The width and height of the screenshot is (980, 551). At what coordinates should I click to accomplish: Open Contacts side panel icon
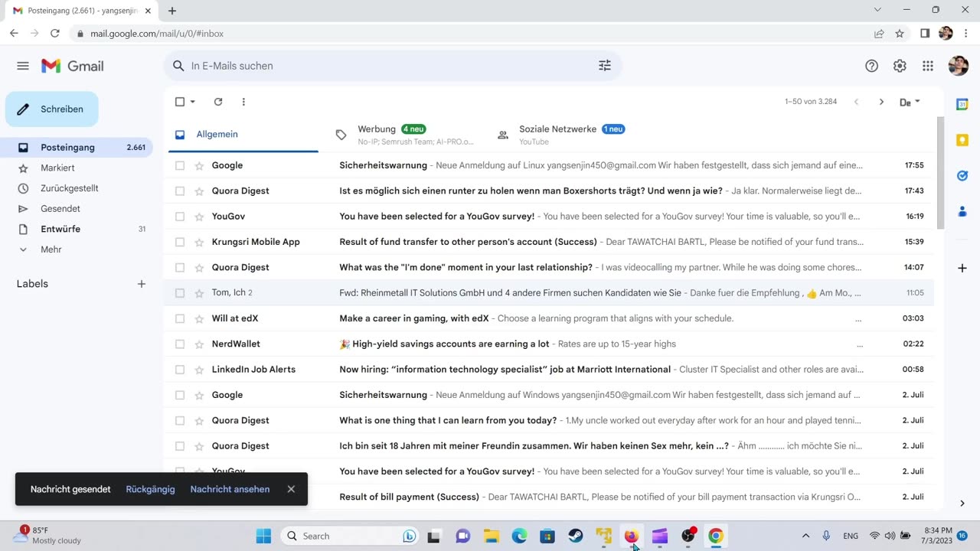pyautogui.click(x=962, y=211)
